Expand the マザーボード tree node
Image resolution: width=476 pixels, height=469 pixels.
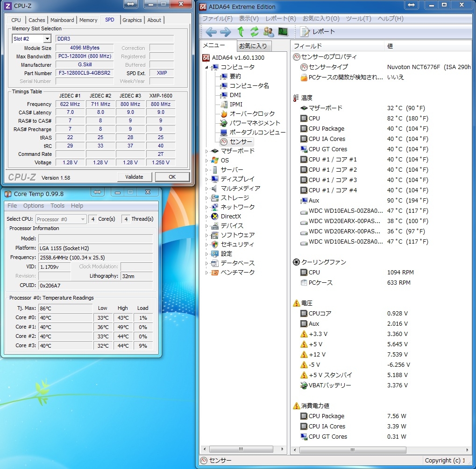[207, 151]
